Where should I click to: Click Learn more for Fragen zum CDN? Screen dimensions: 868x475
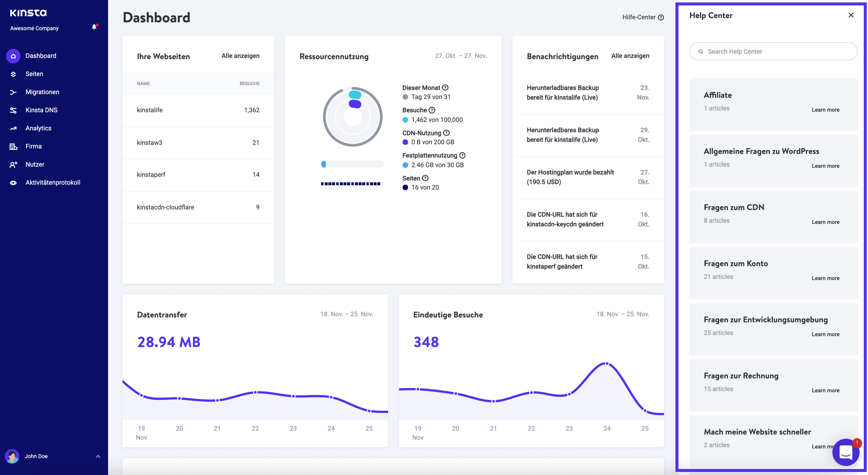coord(825,222)
